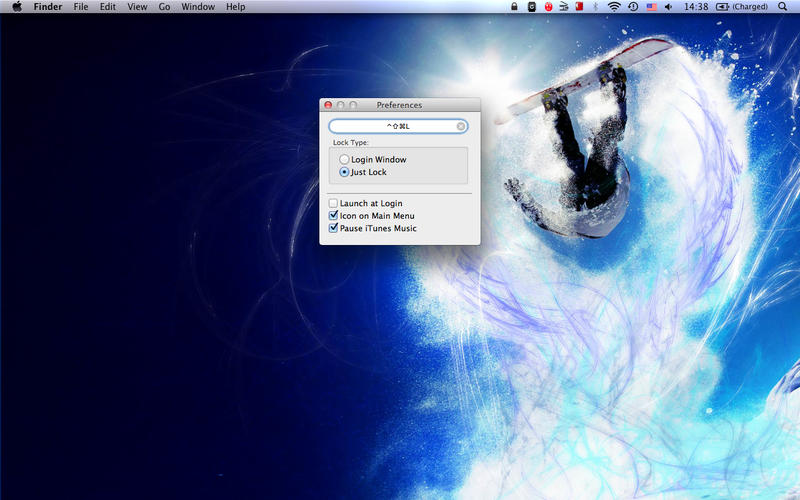Open the Go menu
Screen dimensions: 800x500
coord(164,7)
